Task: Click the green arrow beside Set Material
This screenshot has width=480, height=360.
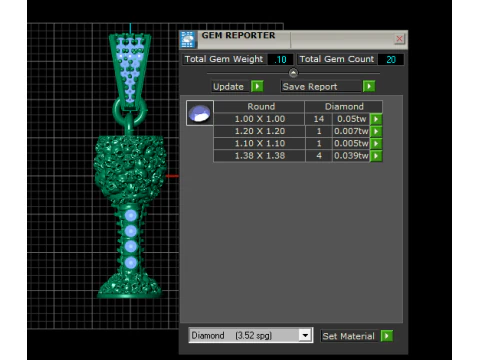Action: click(387, 336)
